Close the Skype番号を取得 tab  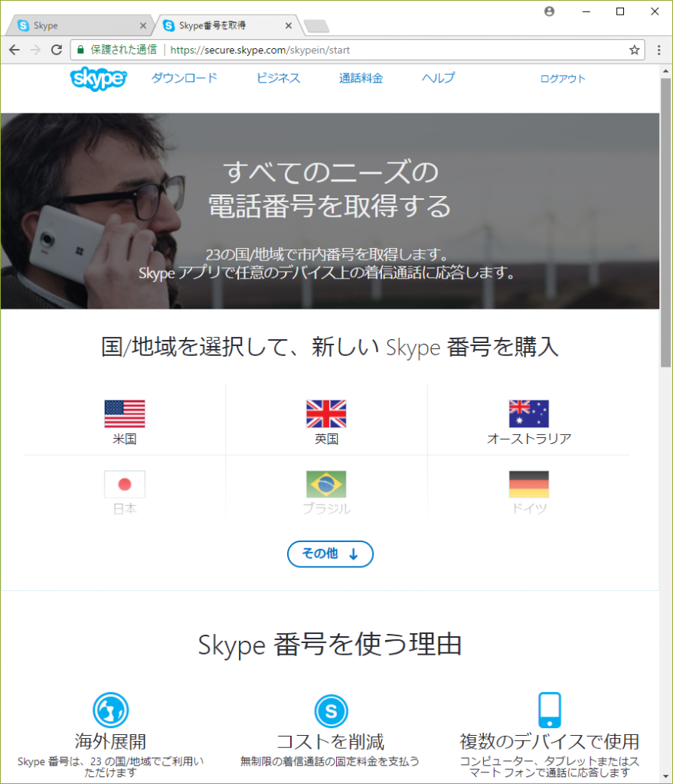coord(289,25)
